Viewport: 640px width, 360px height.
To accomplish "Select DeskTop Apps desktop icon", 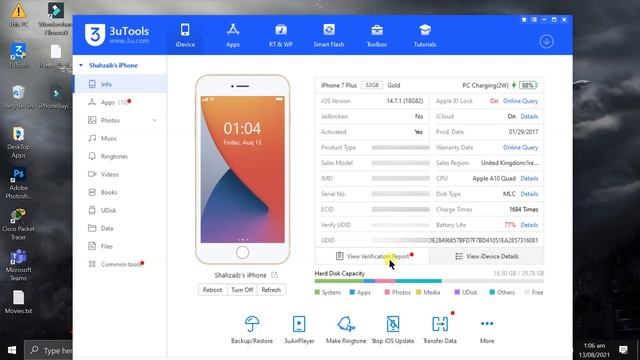I will (18, 142).
